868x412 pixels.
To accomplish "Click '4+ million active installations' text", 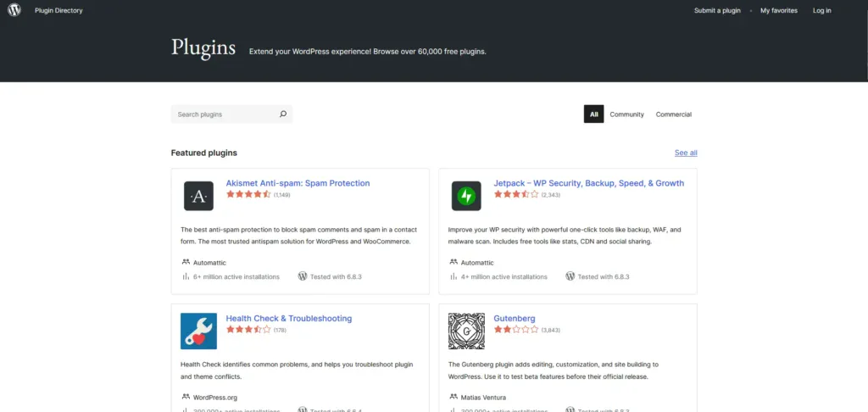I will click(504, 277).
